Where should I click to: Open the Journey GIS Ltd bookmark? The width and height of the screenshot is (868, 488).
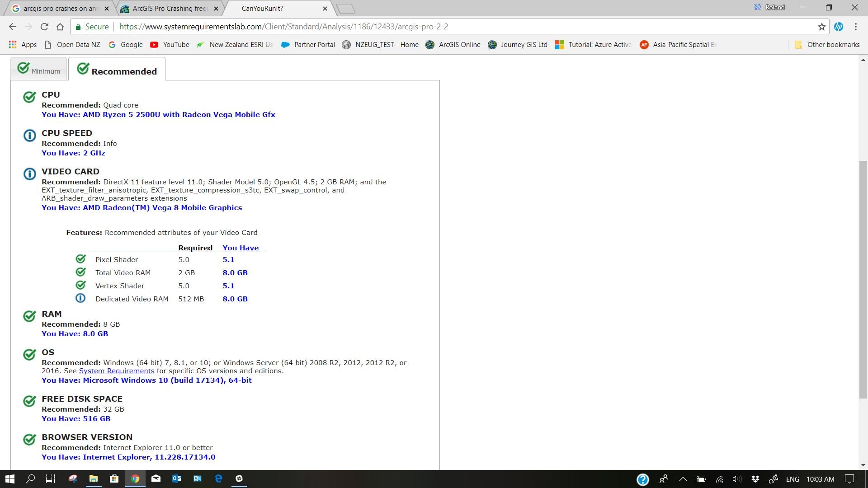[518, 45]
